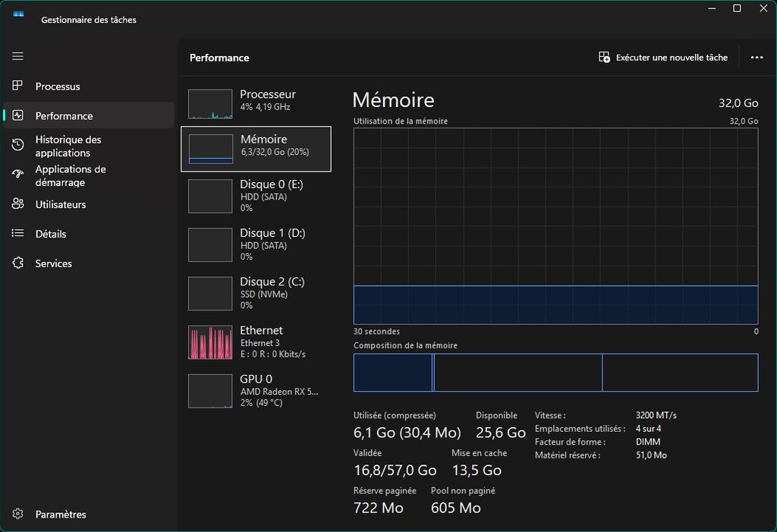Click the memory composition bar
This screenshot has height=532, width=777.
click(555, 373)
